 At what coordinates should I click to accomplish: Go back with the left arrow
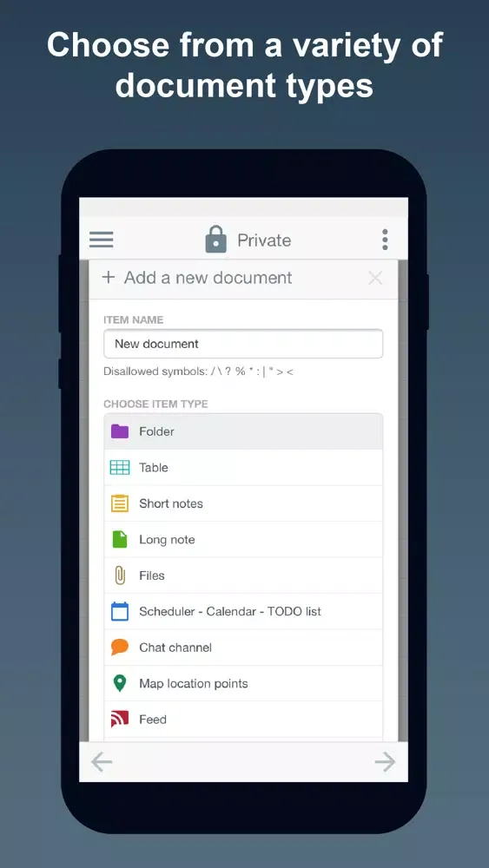point(102,762)
